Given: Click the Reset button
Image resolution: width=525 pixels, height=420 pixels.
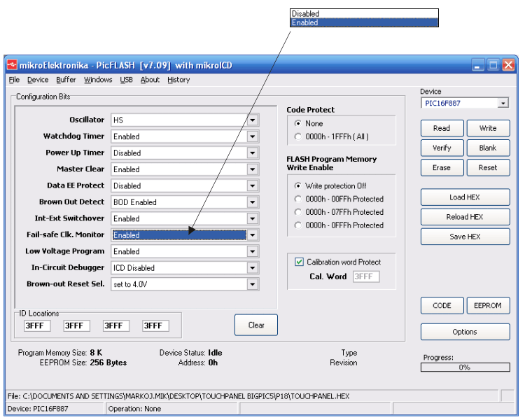Looking at the screenshot, I should [488, 168].
